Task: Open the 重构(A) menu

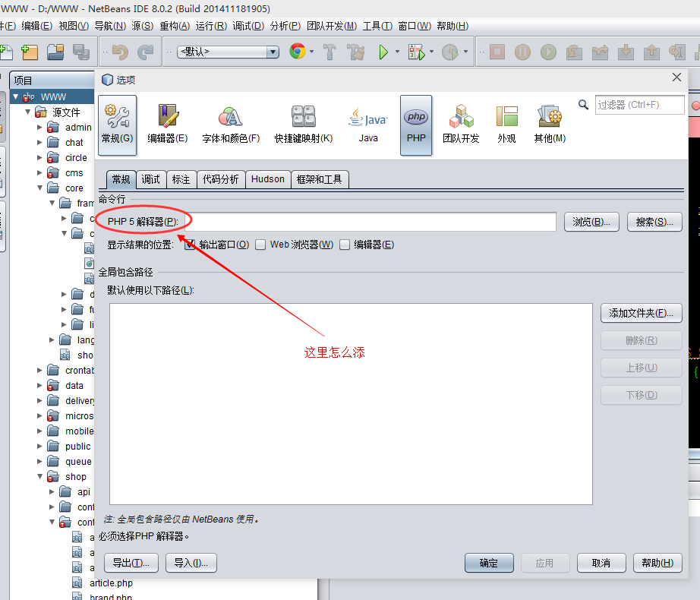Action: (175, 26)
